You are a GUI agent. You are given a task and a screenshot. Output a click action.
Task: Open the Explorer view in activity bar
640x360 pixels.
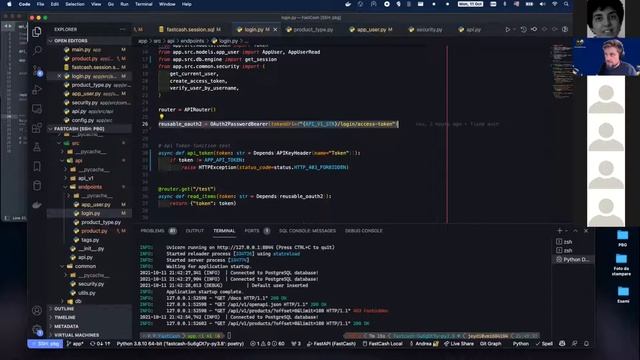[37, 32]
